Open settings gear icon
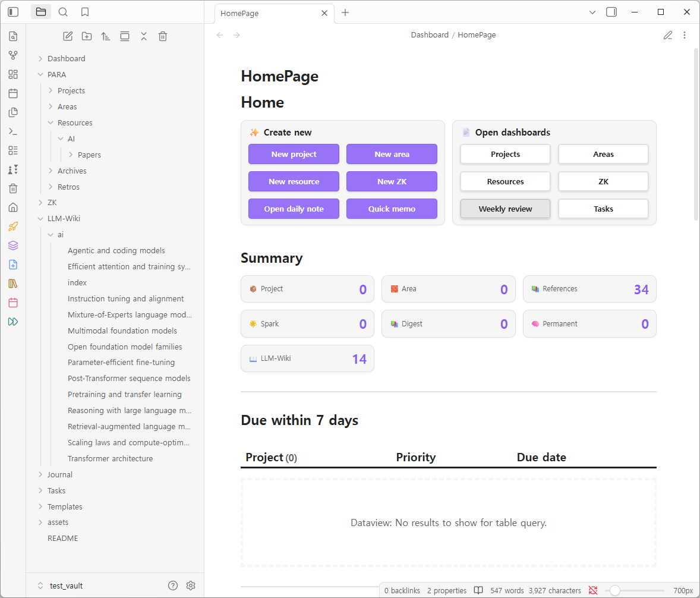Viewport: 700px width, 598px height. point(191,586)
